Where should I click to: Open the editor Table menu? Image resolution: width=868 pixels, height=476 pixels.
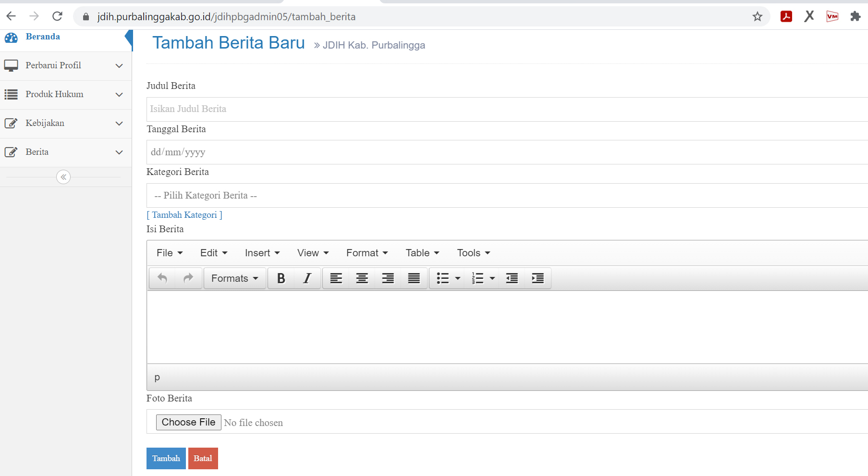pos(422,253)
